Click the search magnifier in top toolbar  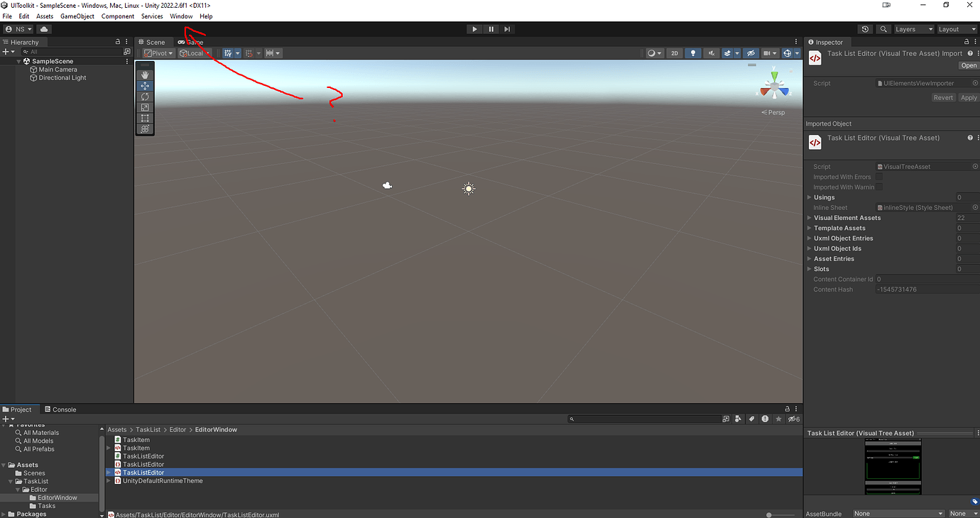click(883, 29)
